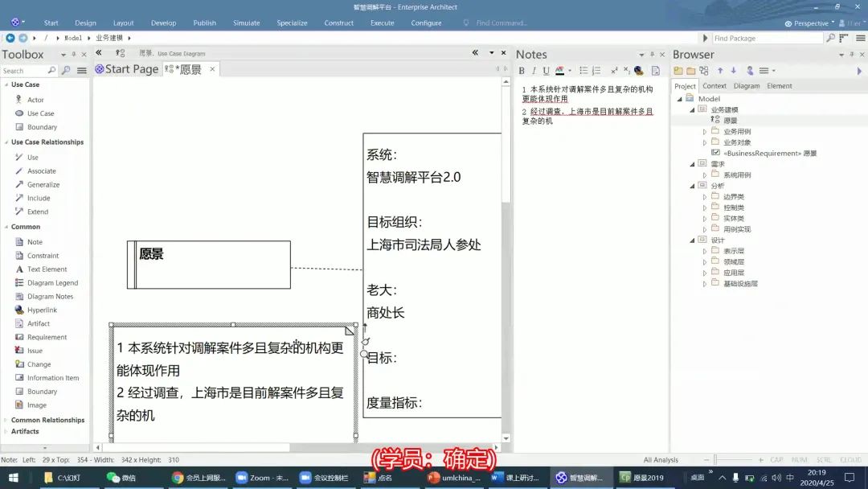
Task: Click the Find Package input field
Action: (x=766, y=39)
